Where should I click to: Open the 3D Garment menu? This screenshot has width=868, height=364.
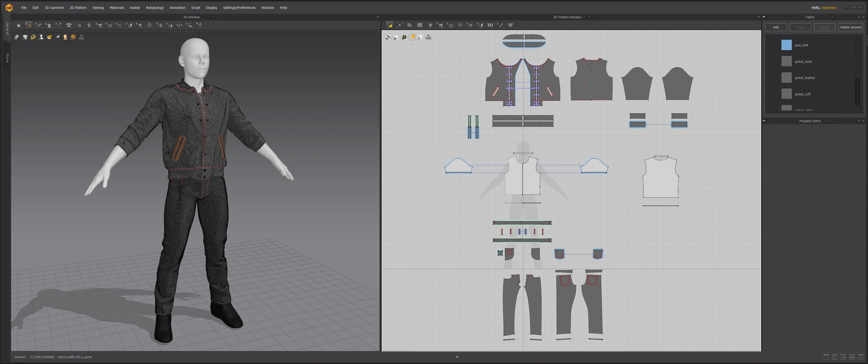pyautogui.click(x=54, y=8)
